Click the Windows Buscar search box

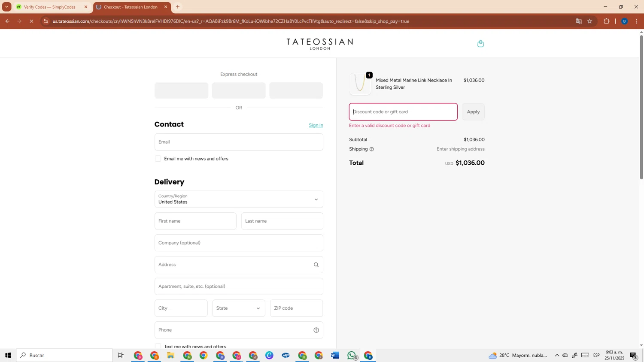coord(64,355)
